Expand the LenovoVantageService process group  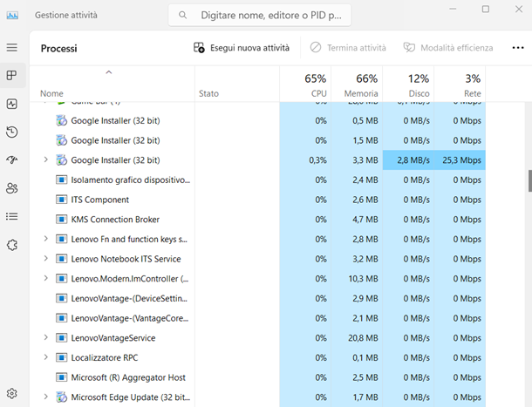tap(46, 337)
